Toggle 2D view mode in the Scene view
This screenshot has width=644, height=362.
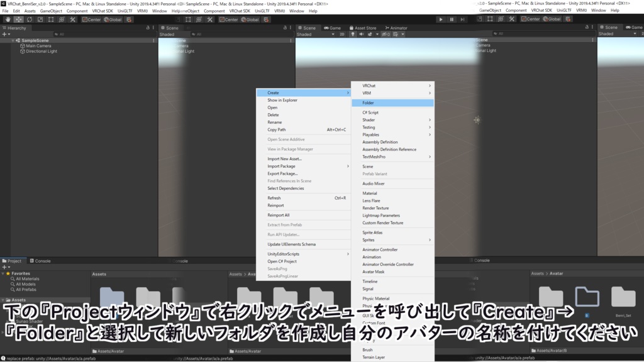pyautogui.click(x=342, y=35)
